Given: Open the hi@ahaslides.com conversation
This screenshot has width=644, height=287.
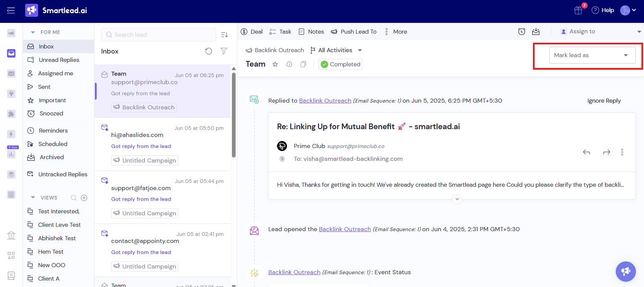Looking at the screenshot, I should [163, 144].
